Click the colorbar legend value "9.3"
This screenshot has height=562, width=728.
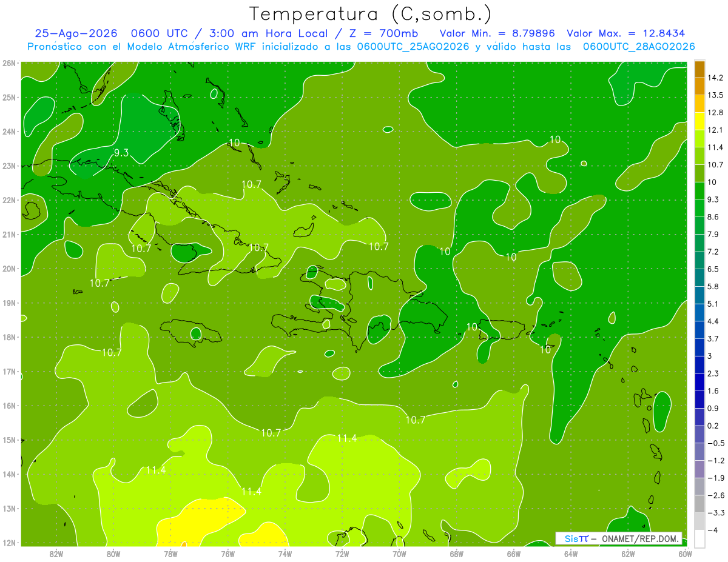[x=713, y=199]
